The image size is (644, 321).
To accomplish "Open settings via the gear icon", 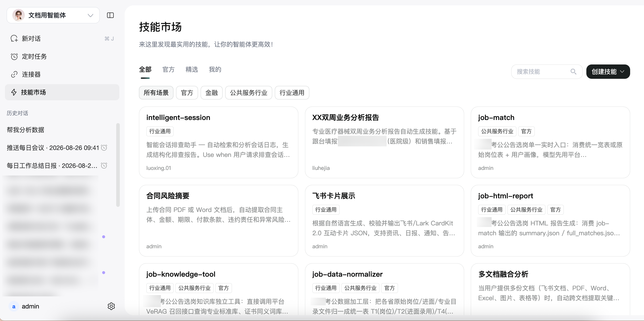I will click(x=111, y=306).
